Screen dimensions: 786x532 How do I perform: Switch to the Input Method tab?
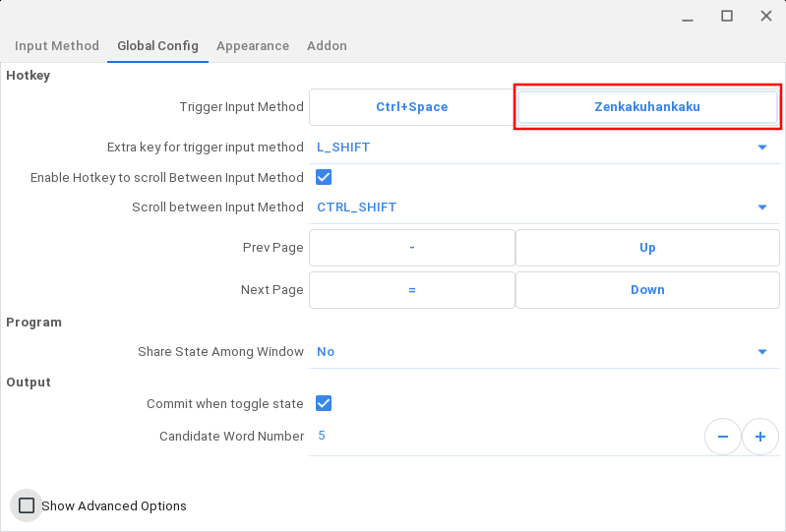[57, 46]
